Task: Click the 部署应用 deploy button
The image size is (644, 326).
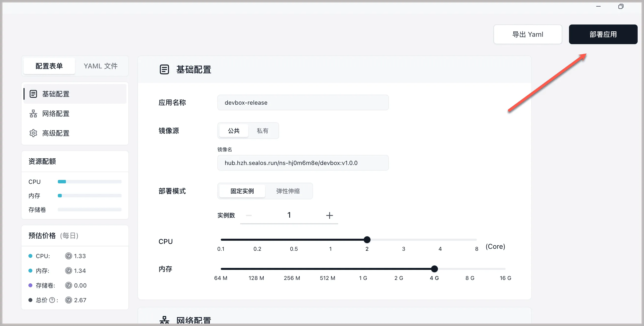Action: pos(603,34)
